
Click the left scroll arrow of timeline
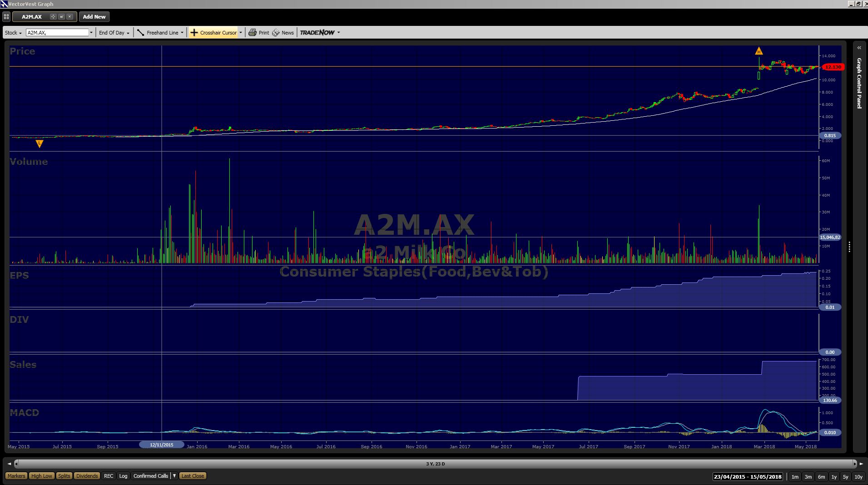coord(9,464)
